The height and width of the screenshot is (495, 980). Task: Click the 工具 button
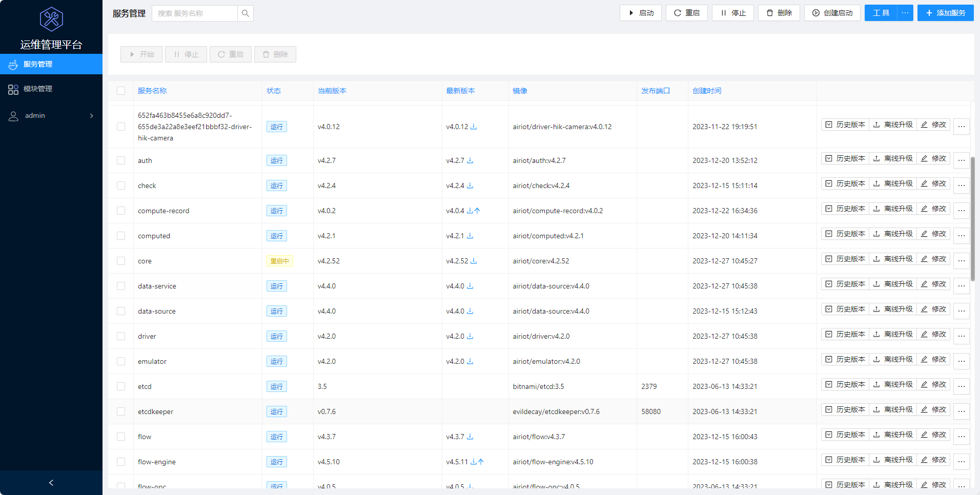tap(881, 13)
